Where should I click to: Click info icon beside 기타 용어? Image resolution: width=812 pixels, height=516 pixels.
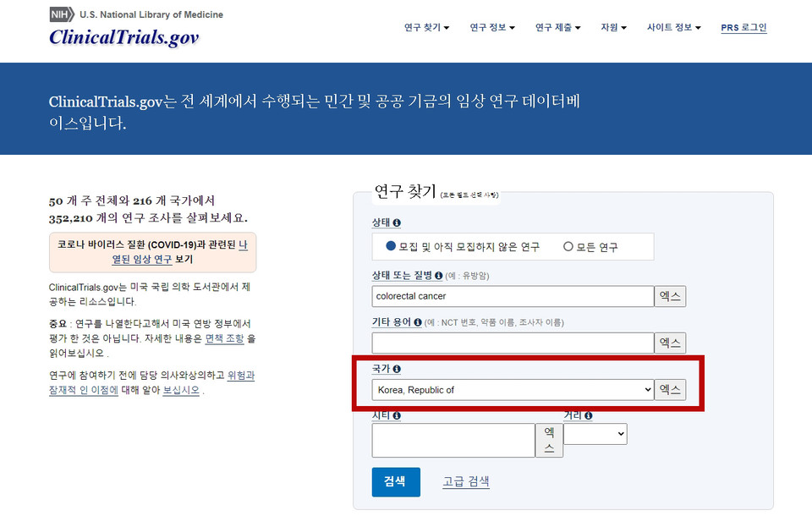tap(418, 321)
